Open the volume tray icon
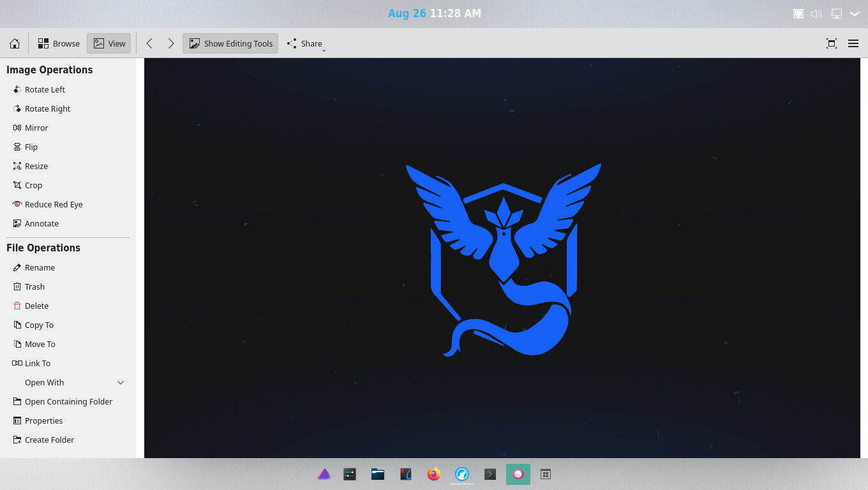 point(816,13)
